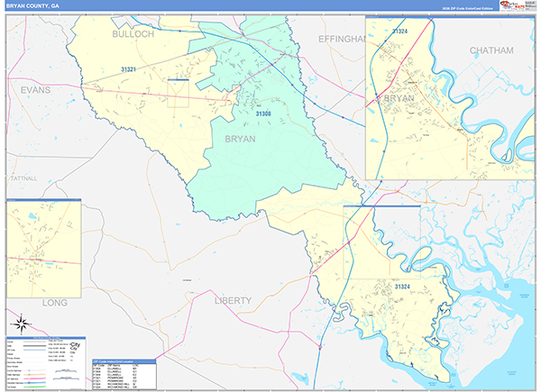This screenshot has height=392, width=541.
Task: Open the Pembroke inset map beside LONG label
Action: pyautogui.click(x=44, y=248)
